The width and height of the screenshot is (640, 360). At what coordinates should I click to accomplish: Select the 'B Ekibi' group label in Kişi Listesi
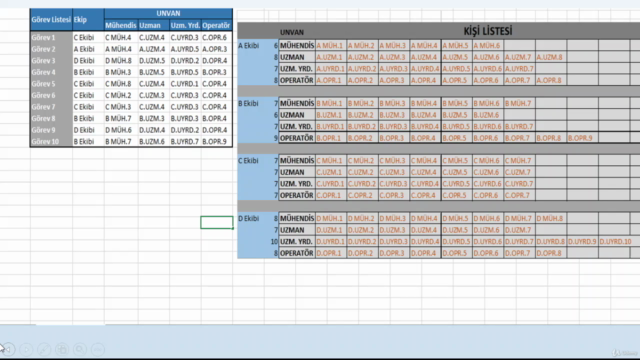pyautogui.click(x=249, y=104)
